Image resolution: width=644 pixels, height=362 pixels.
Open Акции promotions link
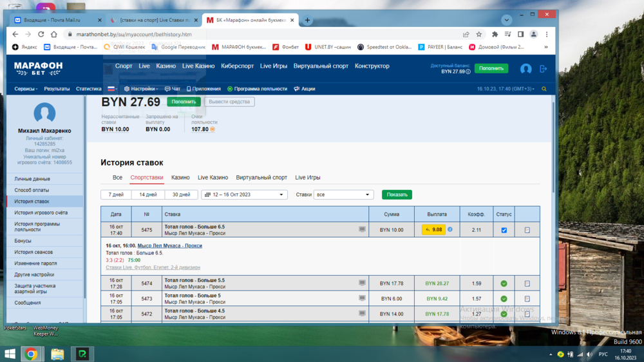(x=305, y=89)
